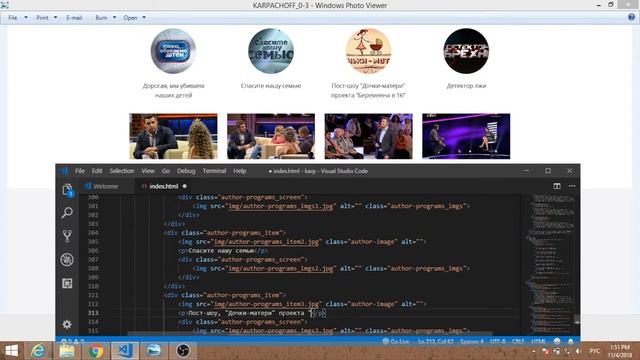The image size is (640, 360).
Task: Click the Go Live status bar button
Action: coord(396,341)
